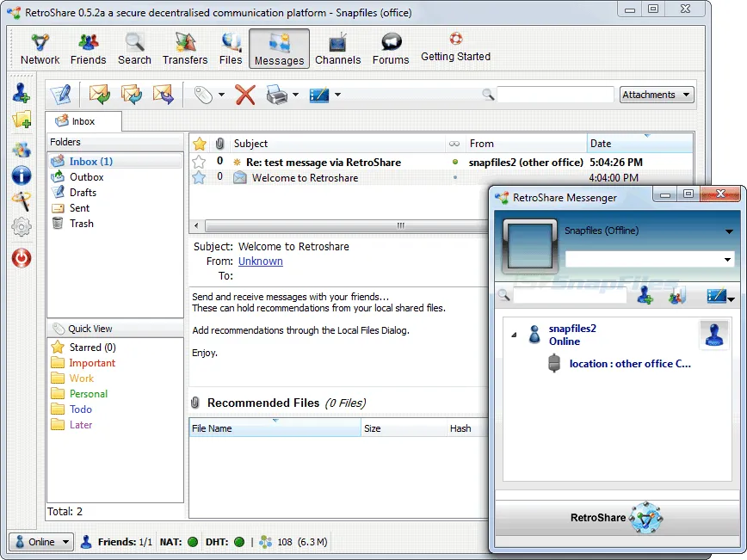Click the printer icon
747x560 pixels.
click(x=277, y=95)
